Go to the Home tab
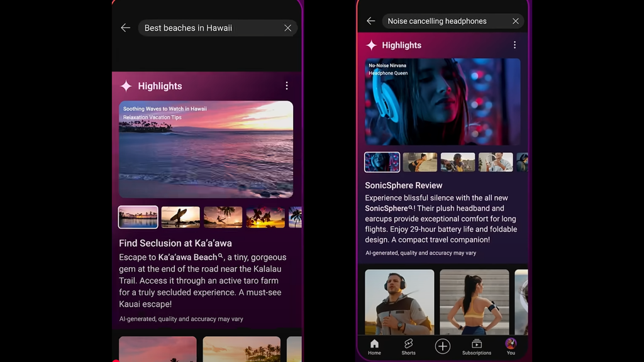This screenshot has height=362, width=644. coord(374,347)
